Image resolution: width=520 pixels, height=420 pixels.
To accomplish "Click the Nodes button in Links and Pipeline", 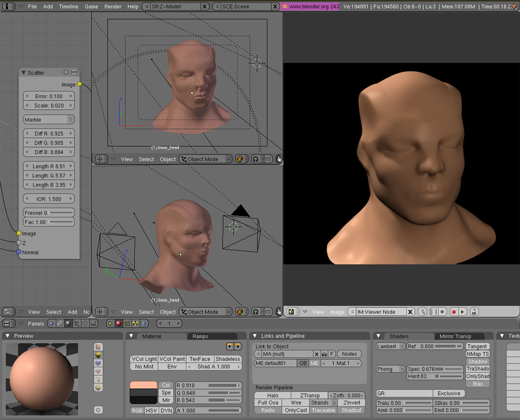I will 349,354.
